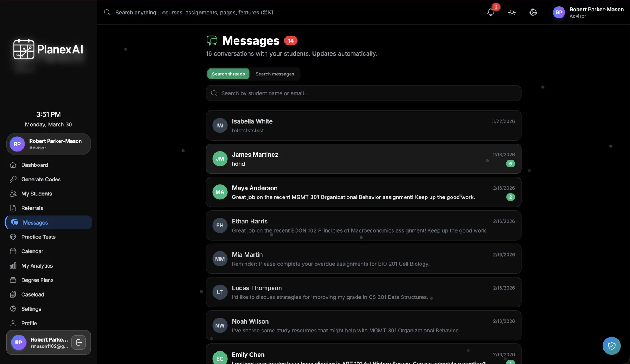
Task: Click "Monday, March 30" date text
Action: (x=49, y=124)
